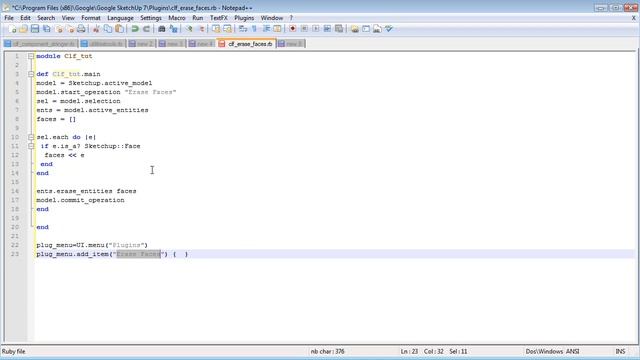The width and height of the screenshot is (640, 360).
Task: Click the checkmark plugin icon in the toolbar
Action: point(389,29)
